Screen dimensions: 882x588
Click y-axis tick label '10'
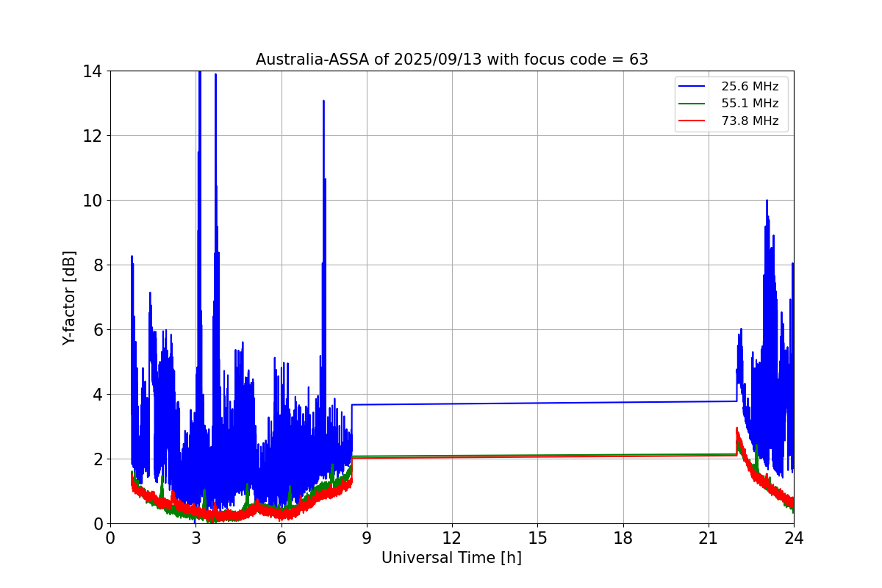click(x=93, y=201)
